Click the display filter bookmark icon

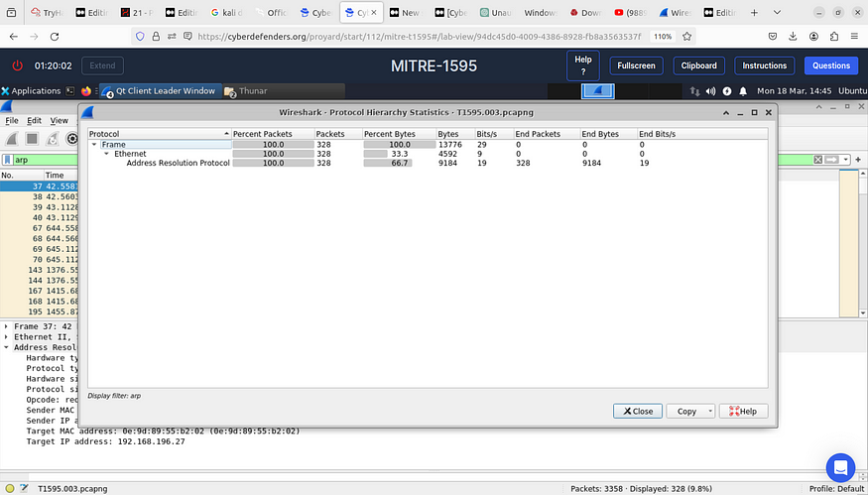[7, 160]
